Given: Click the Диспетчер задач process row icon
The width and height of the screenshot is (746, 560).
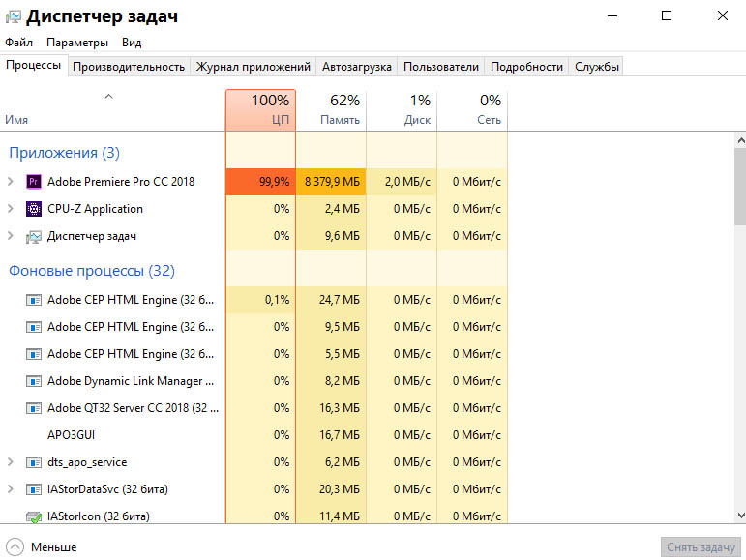Looking at the screenshot, I should click(x=33, y=236).
